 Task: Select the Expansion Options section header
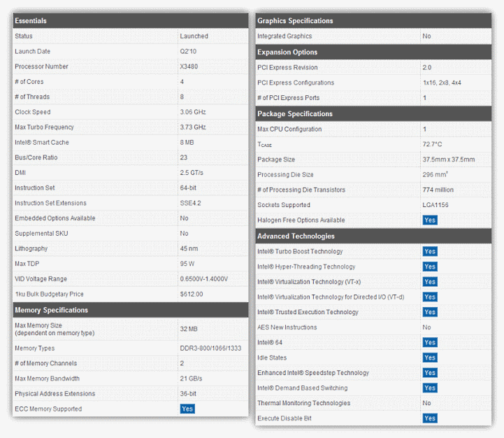(373, 52)
